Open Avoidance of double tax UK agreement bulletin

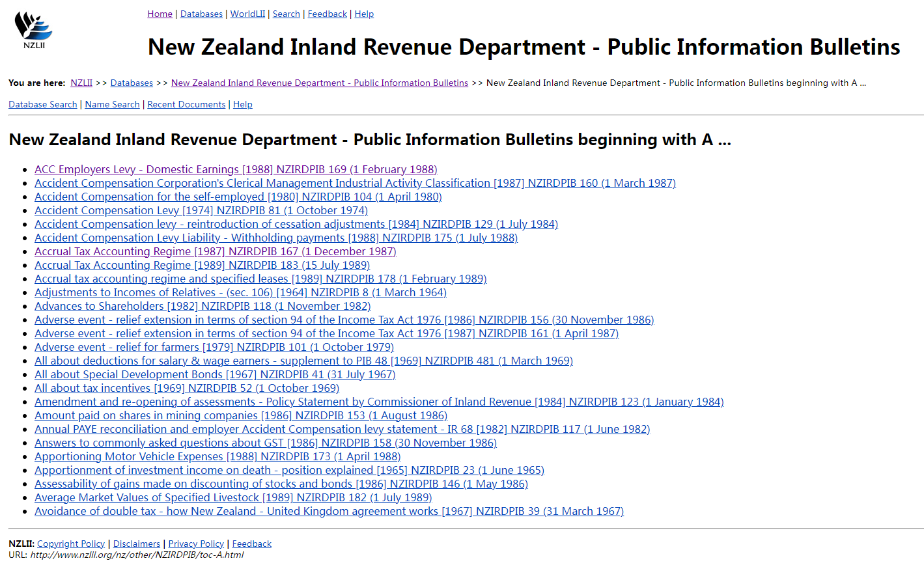pos(329,511)
